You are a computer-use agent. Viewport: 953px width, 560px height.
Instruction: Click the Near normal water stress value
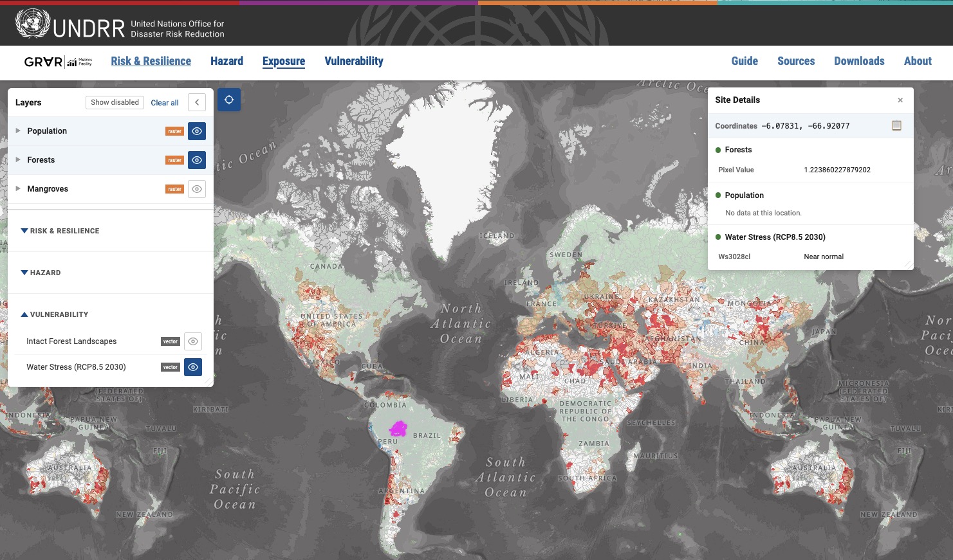(x=824, y=257)
